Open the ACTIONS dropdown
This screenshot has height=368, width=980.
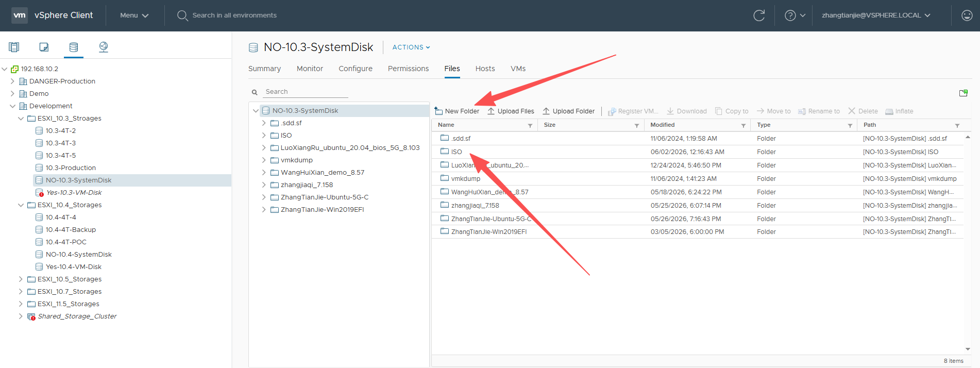tap(411, 47)
